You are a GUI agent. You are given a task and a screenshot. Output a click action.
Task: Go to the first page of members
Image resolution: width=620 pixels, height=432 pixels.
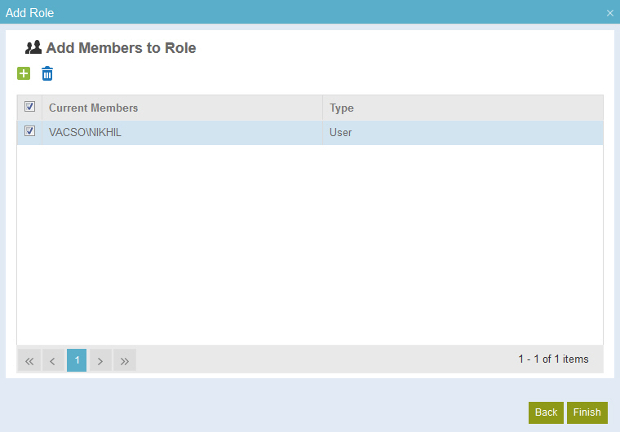29,360
